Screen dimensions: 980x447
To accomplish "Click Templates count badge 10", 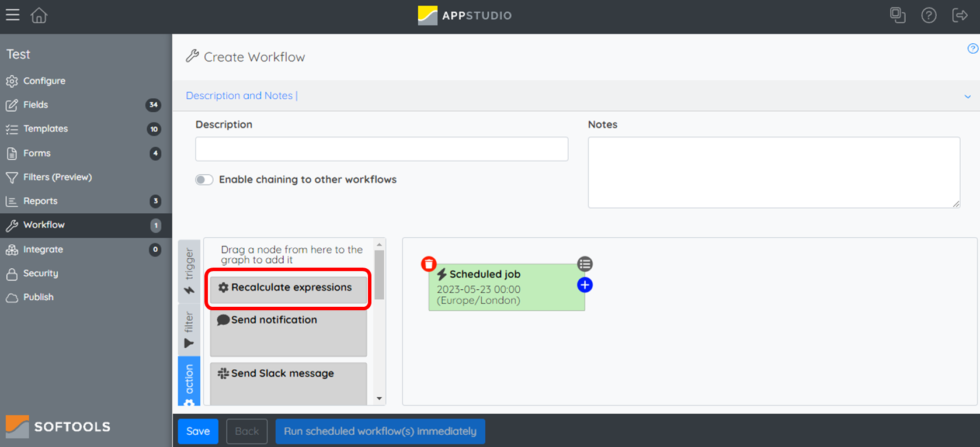I will tap(154, 129).
